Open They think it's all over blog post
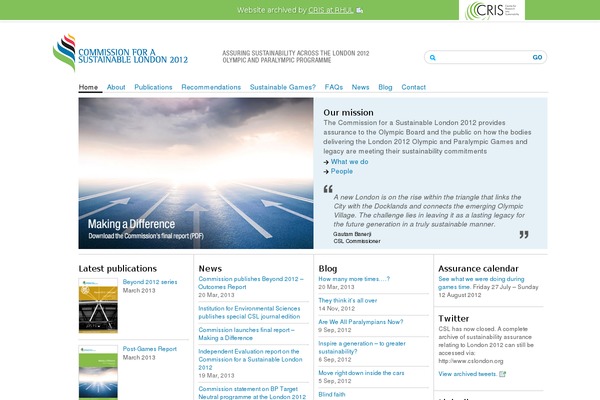 pos(347,300)
